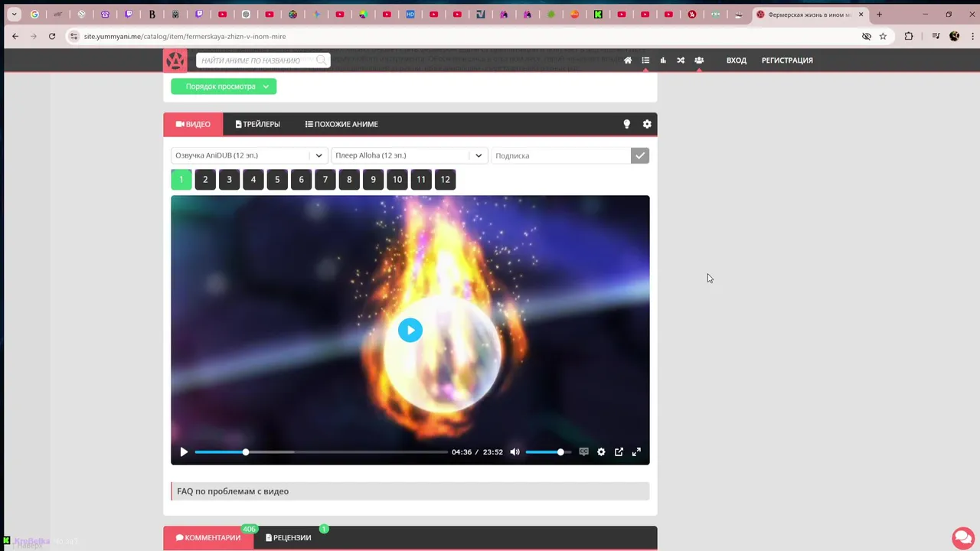Click the search magnifier icon
The image size is (980, 551).
(x=322, y=60)
